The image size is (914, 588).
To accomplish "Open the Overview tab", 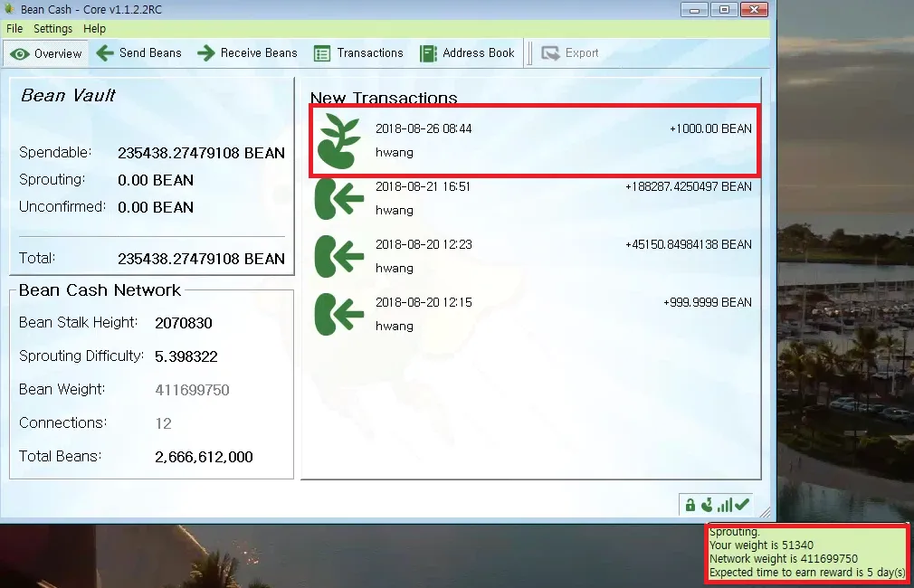I will click(x=45, y=53).
